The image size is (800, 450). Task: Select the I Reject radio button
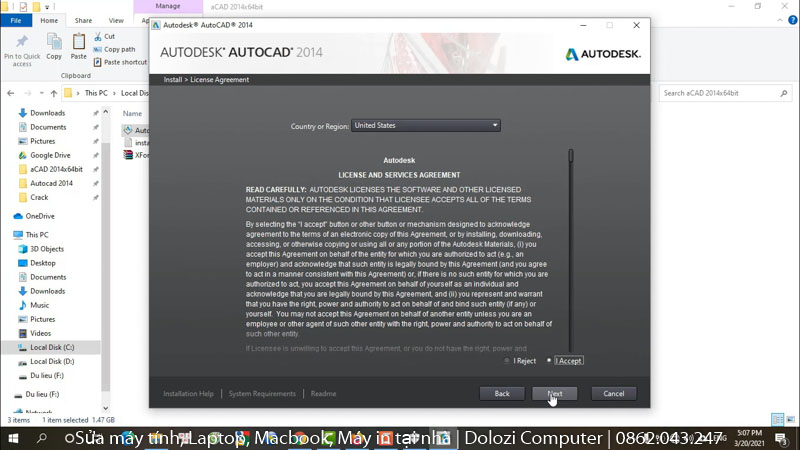[x=507, y=361]
